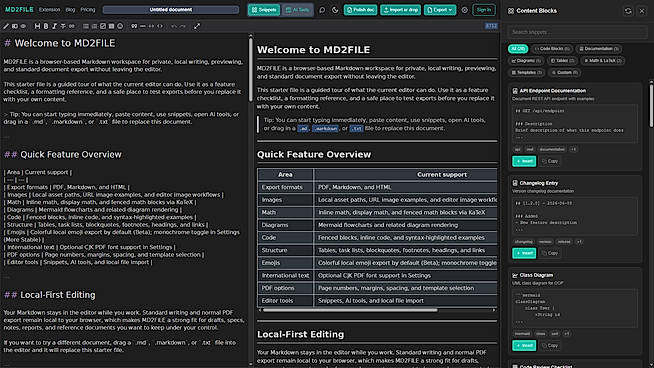Open the Export dropdown

click(x=440, y=10)
